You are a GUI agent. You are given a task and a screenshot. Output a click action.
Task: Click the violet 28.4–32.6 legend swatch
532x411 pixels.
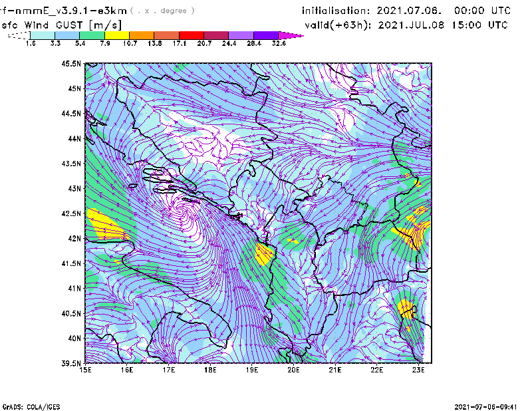pyautogui.click(x=266, y=35)
